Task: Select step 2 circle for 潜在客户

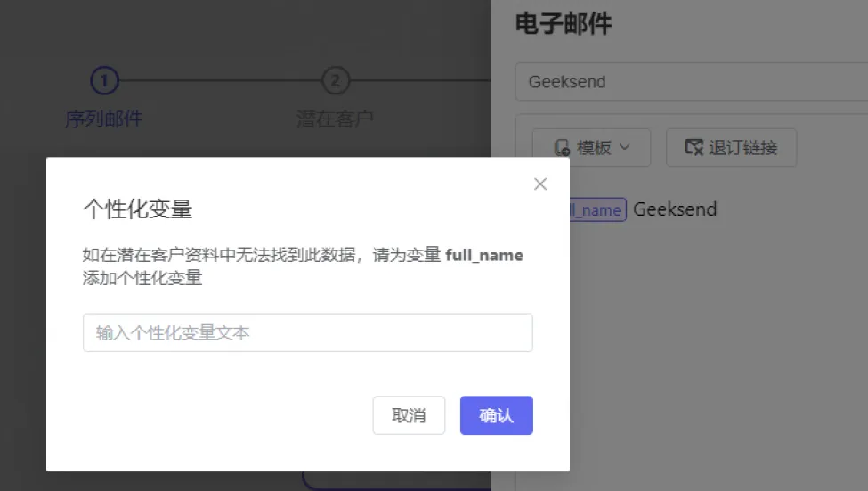Action: pos(336,81)
